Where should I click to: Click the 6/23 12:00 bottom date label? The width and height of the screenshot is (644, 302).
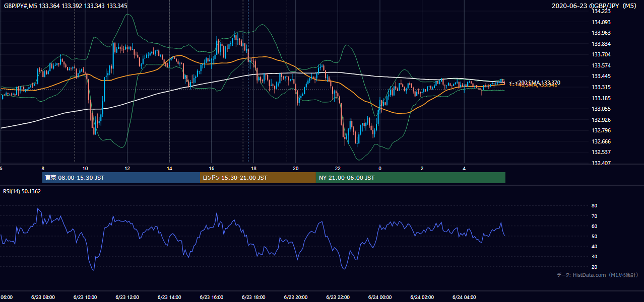click(127, 297)
